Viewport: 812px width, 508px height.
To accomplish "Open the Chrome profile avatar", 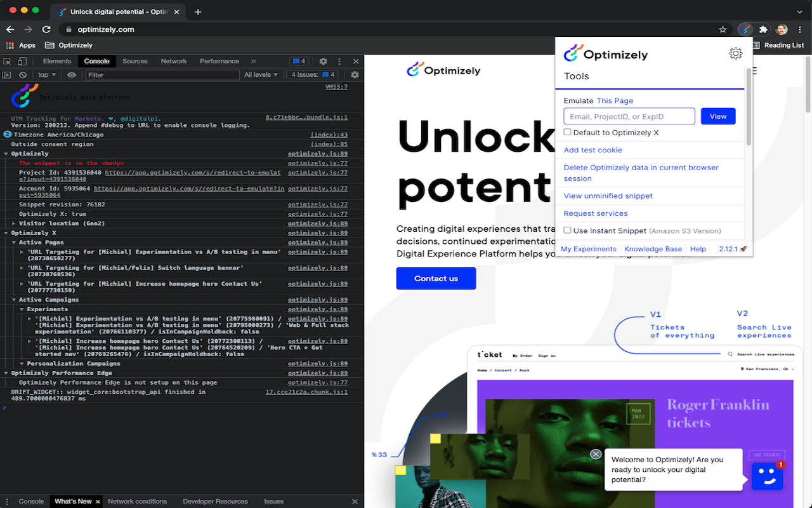I will pyautogui.click(x=782, y=29).
